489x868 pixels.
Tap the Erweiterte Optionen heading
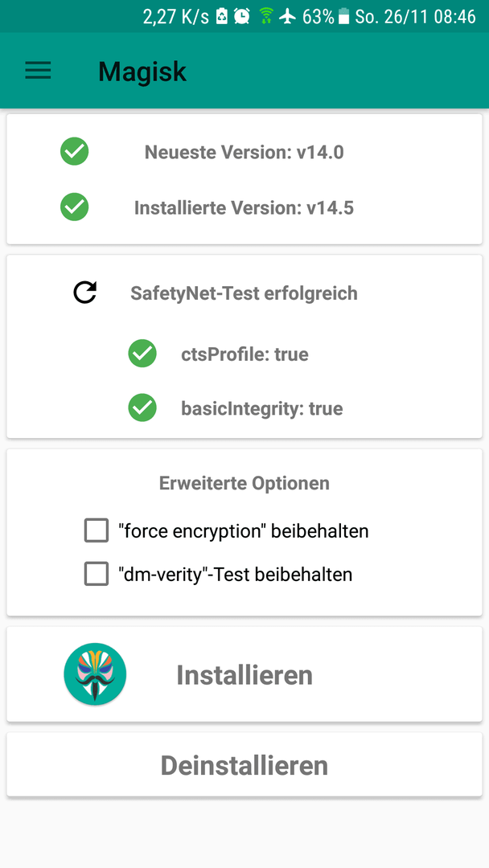(x=244, y=483)
